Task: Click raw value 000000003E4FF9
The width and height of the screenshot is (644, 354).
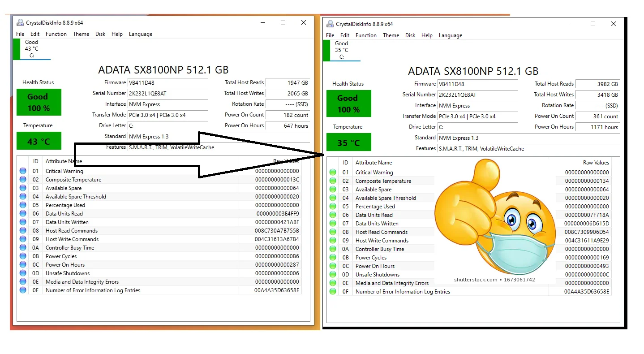Action: point(278,214)
